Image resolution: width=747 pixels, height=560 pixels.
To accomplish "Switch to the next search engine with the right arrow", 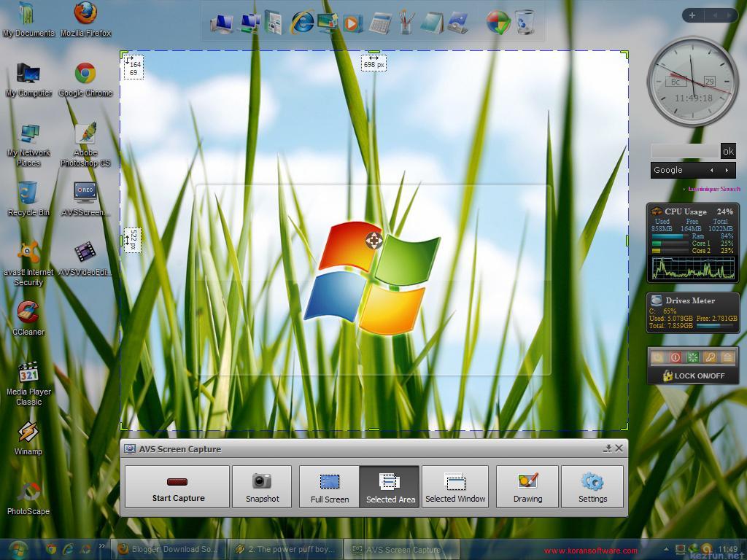I will coord(727,170).
